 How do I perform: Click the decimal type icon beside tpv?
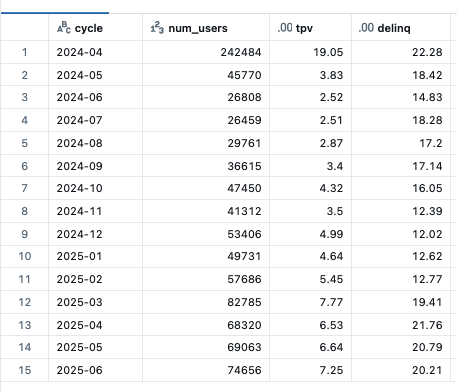tap(285, 28)
